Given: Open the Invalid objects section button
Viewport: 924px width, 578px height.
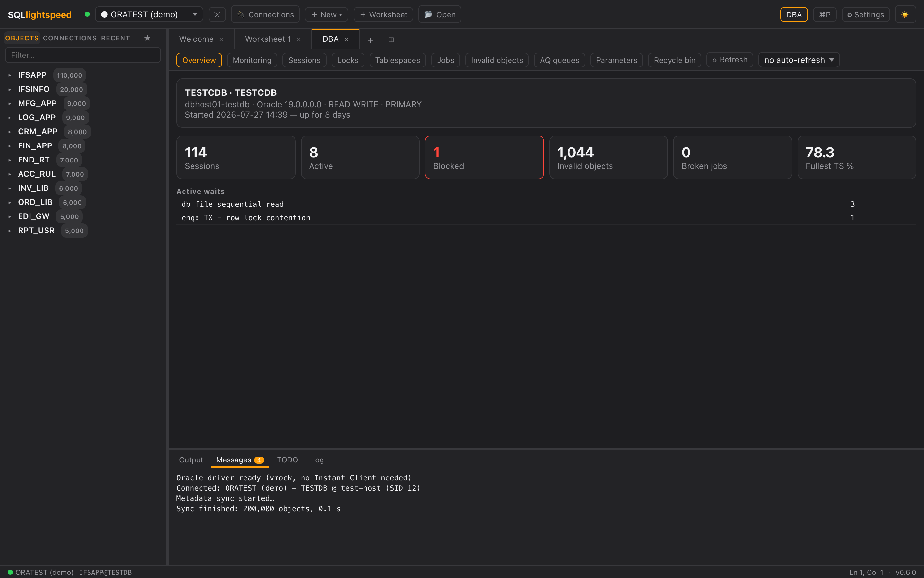Looking at the screenshot, I should click(497, 60).
